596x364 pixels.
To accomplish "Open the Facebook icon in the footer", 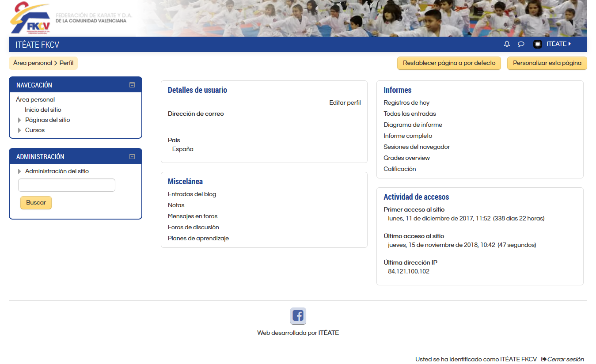I will coord(298,316).
